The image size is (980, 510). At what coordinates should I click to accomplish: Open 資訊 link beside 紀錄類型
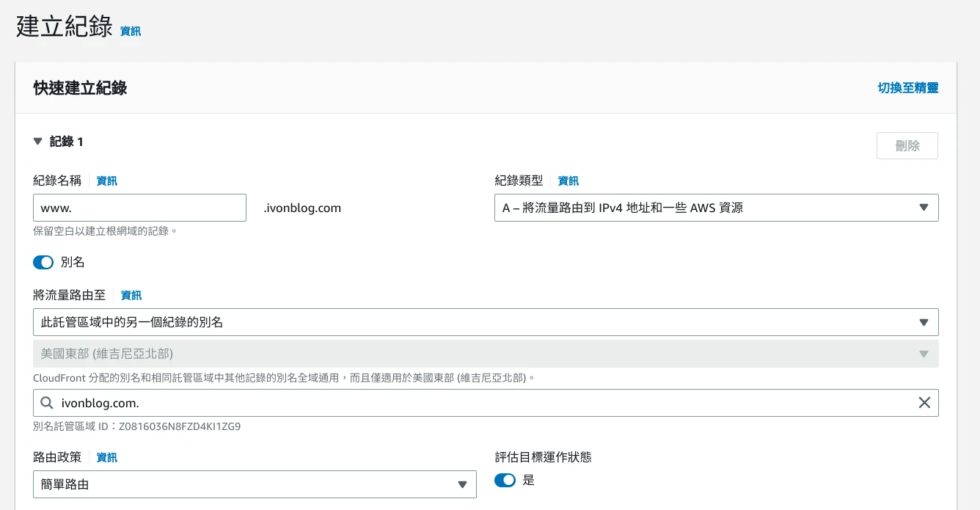click(x=568, y=181)
